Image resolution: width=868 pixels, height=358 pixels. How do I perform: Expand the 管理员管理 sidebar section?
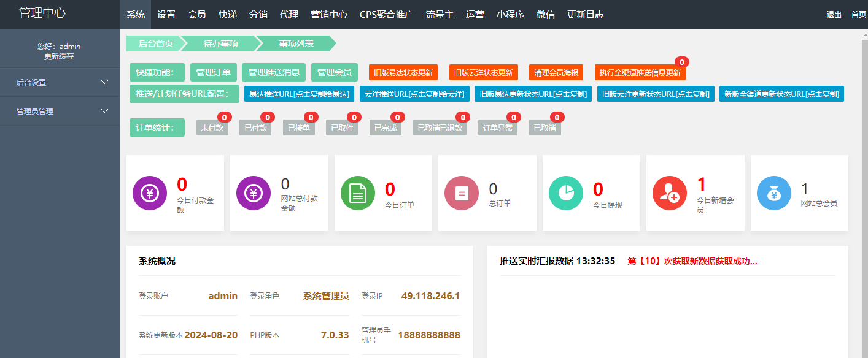pos(60,111)
